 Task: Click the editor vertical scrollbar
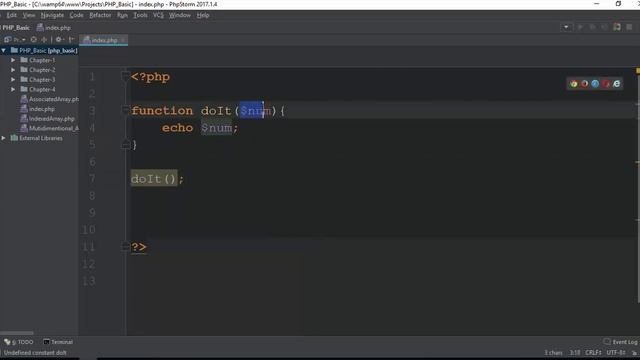(638, 188)
